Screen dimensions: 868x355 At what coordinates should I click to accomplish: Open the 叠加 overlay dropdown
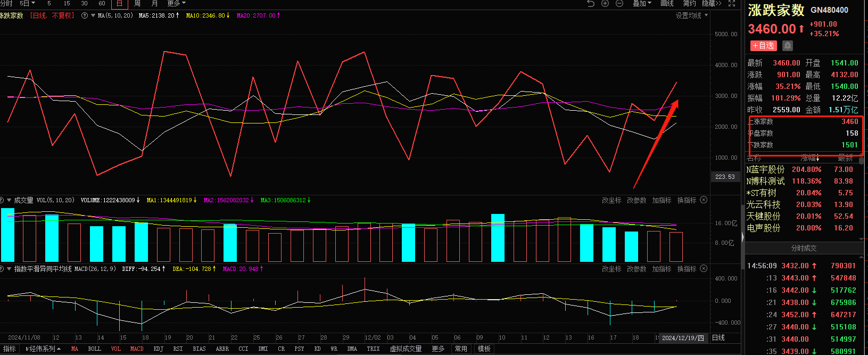pyautogui.click(x=642, y=3)
